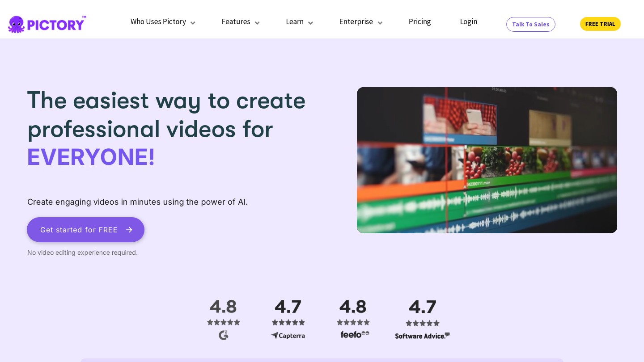Expand the Enterprise menu chevron

(x=380, y=23)
